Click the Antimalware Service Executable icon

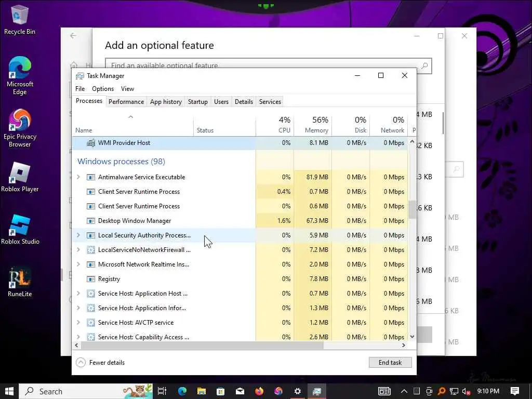90,177
